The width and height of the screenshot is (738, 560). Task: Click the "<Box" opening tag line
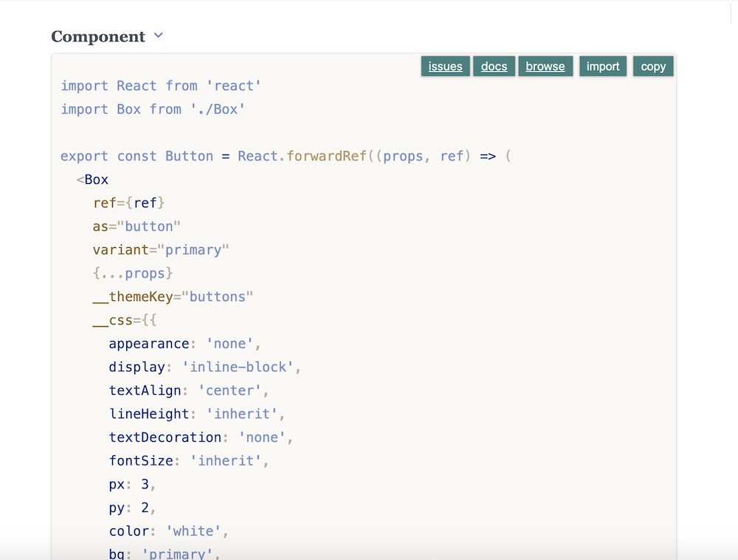(92, 180)
